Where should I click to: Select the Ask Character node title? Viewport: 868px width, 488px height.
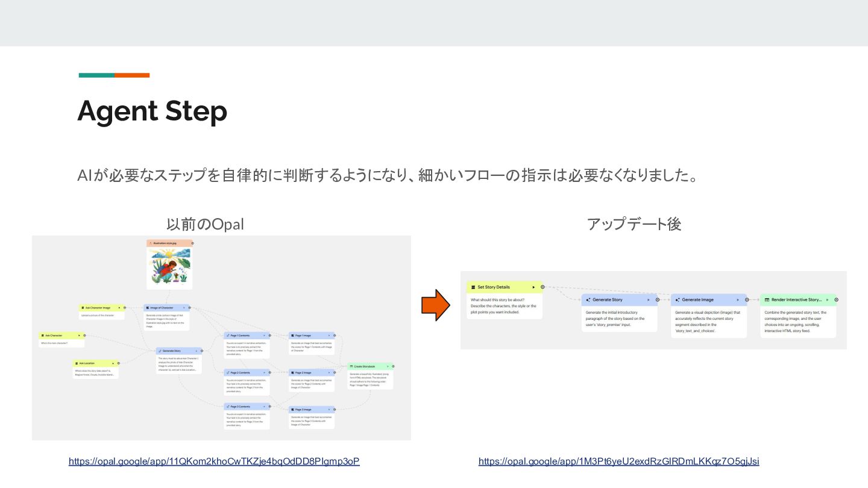pos(54,336)
